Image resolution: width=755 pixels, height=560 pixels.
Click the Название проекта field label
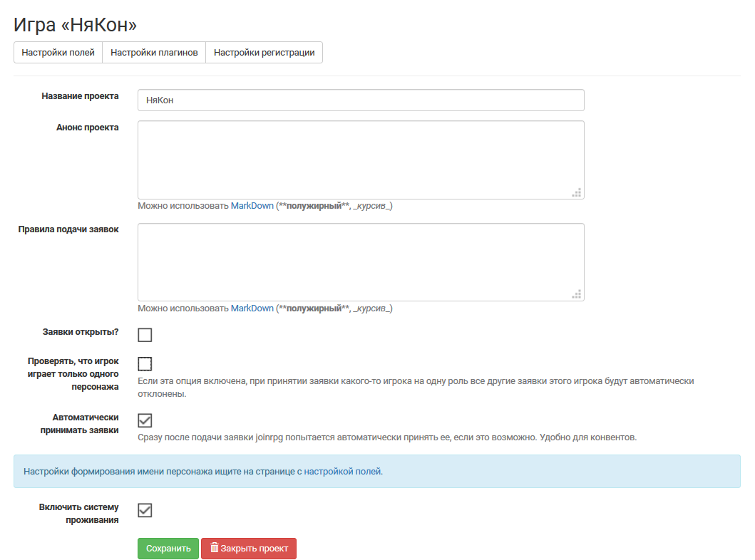[80, 96]
